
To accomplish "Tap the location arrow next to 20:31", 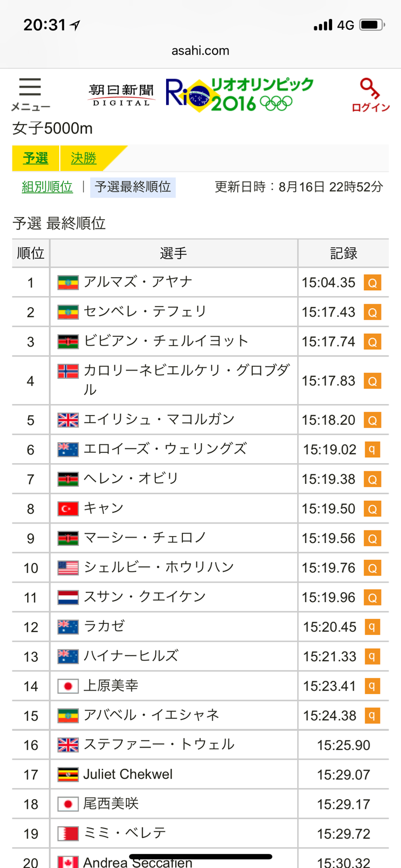I will pos(75,25).
